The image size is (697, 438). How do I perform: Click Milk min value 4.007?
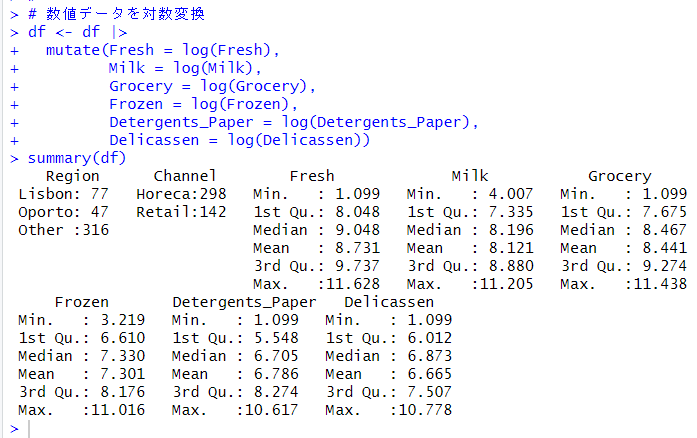(511, 194)
